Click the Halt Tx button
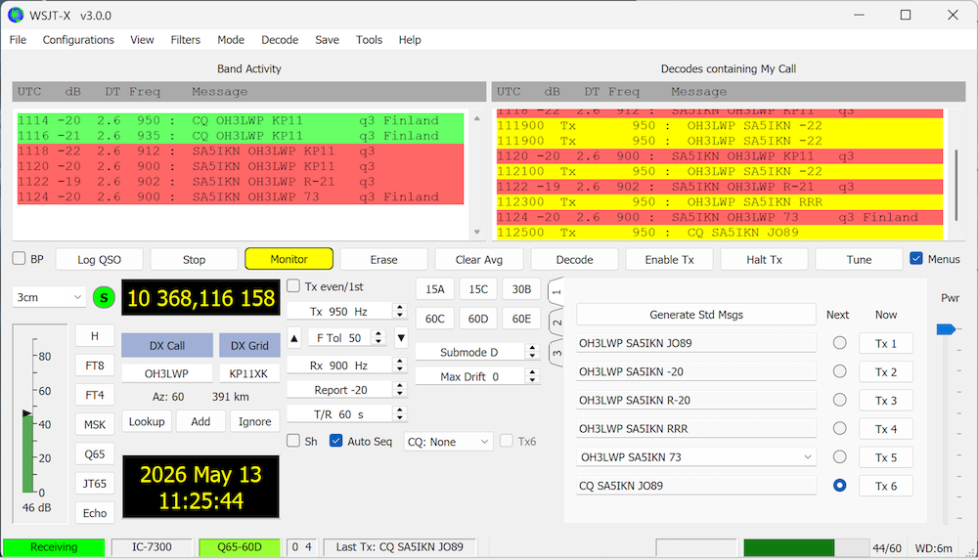 (764, 259)
